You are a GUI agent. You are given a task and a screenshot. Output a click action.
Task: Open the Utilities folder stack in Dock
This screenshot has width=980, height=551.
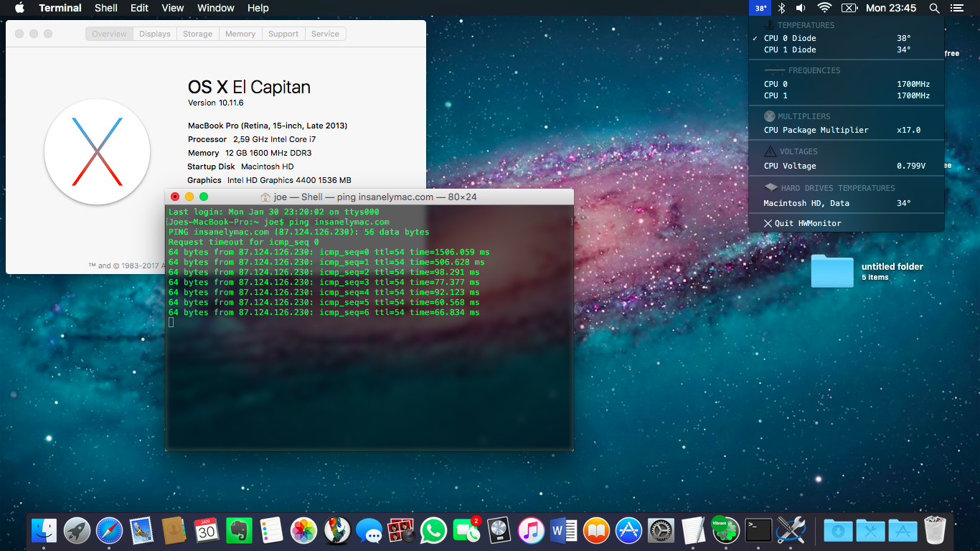(x=870, y=531)
